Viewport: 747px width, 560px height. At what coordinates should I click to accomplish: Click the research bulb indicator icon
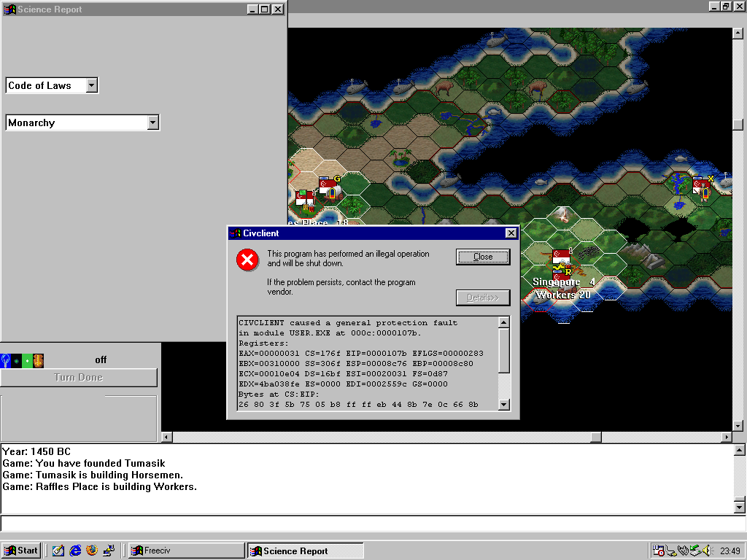pyautogui.click(x=6, y=360)
